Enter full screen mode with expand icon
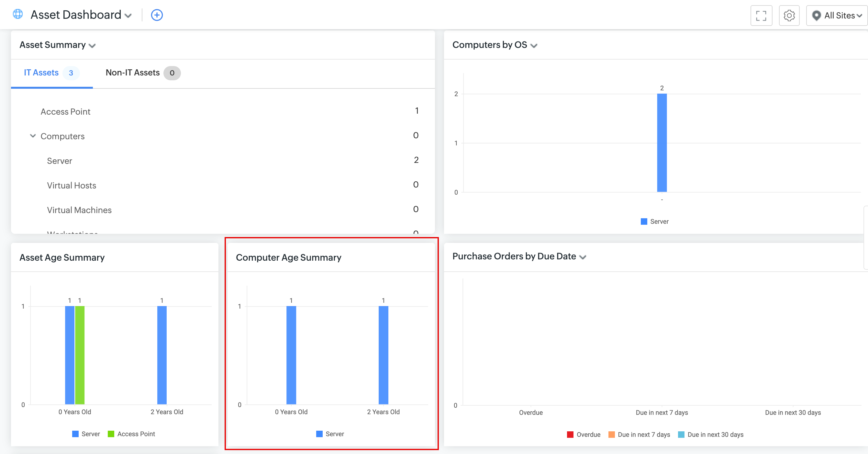868x454 pixels. (x=761, y=16)
